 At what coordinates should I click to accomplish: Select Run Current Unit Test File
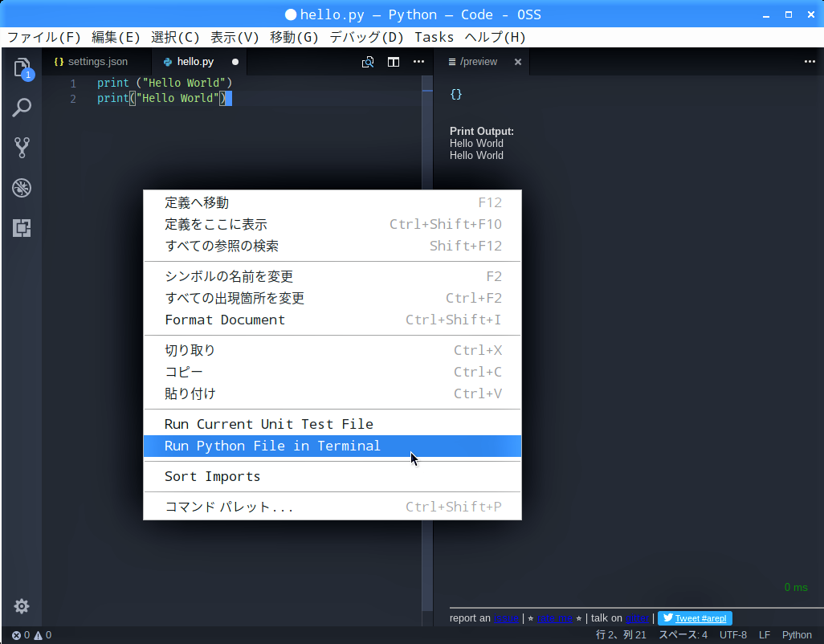tap(332, 425)
